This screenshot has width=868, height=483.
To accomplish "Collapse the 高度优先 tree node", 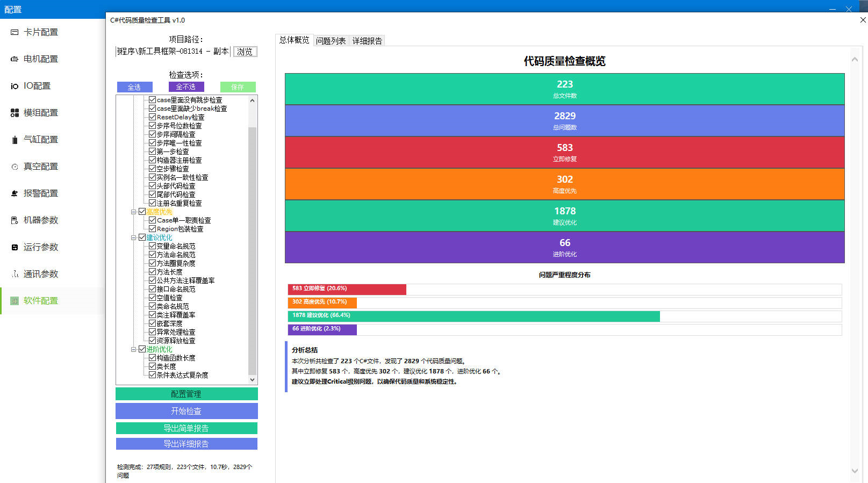I will [134, 212].
